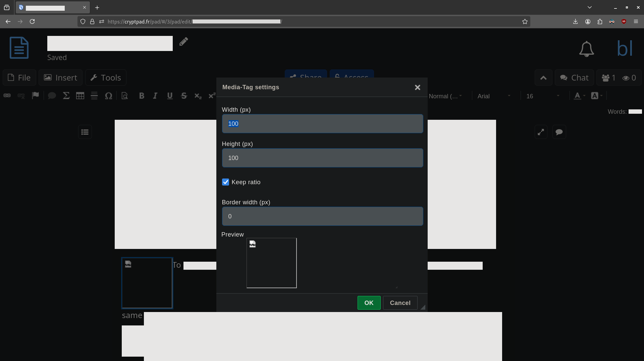644x361 pixels.
Task: Open the table of contents list icon
Action: [85, 132]
